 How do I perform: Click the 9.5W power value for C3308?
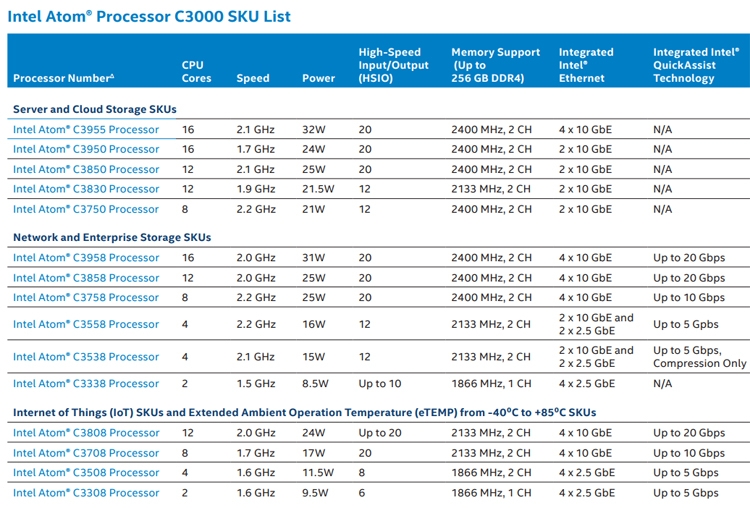[315, 493]
